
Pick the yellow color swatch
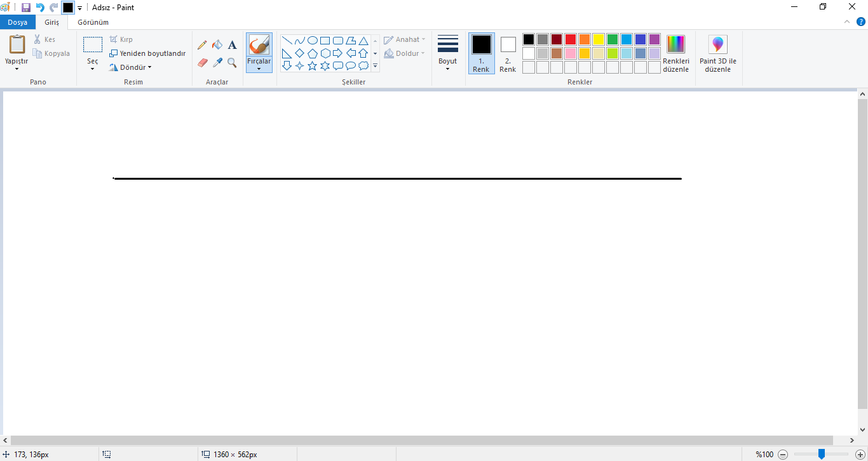599,39
